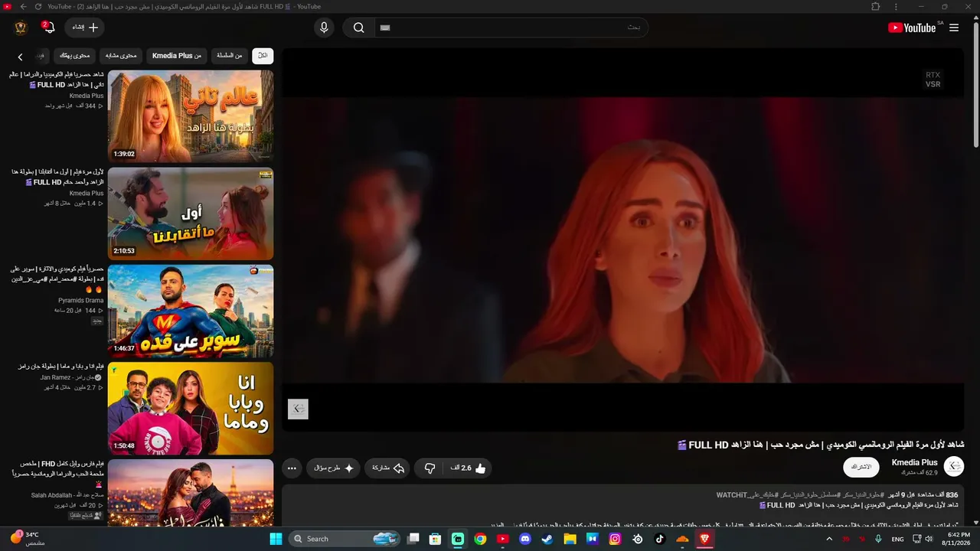980x551 pixels.
Task: Open the browser extensions puzzle icon
Action: pyautogui.click(x=876, y=6)
